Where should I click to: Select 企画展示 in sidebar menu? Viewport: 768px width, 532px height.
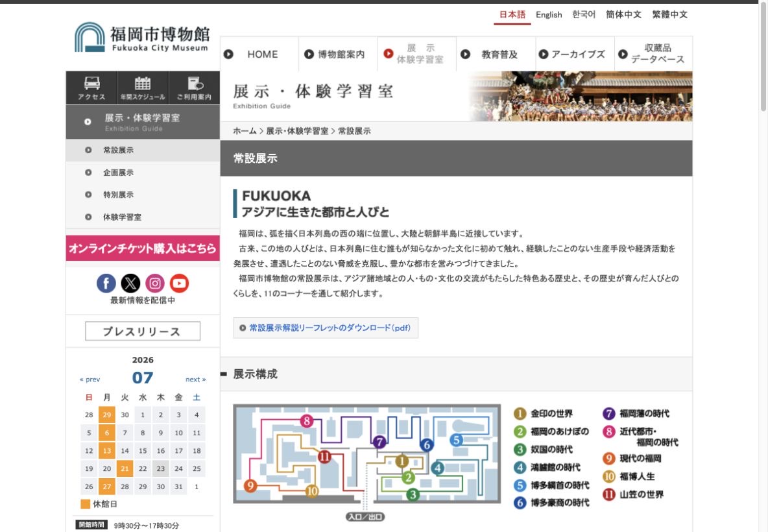(143, 173)
